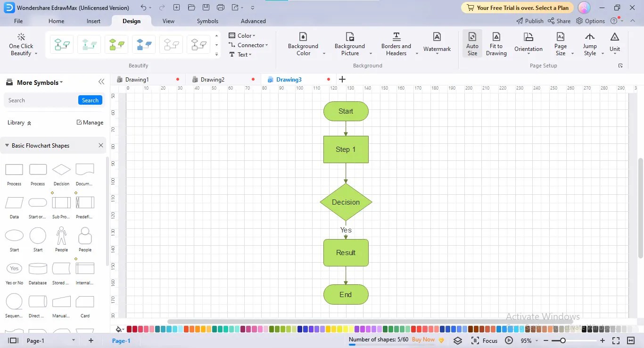644x348 pixels.
Task: Switch to the Symbols ribbon tab
Action: [207, 21]
